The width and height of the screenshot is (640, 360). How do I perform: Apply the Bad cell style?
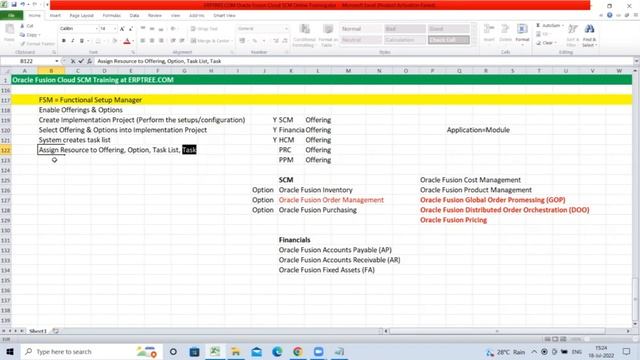point(404,29)
